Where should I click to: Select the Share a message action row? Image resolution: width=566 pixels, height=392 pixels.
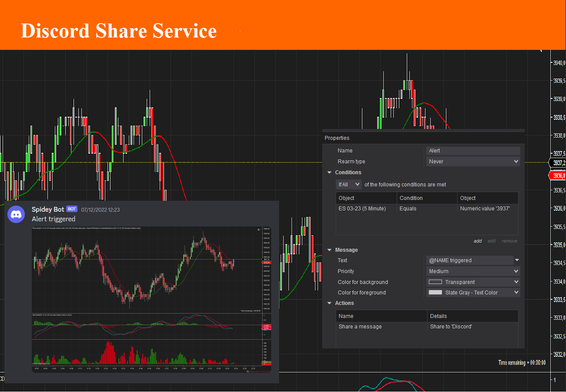427,327
